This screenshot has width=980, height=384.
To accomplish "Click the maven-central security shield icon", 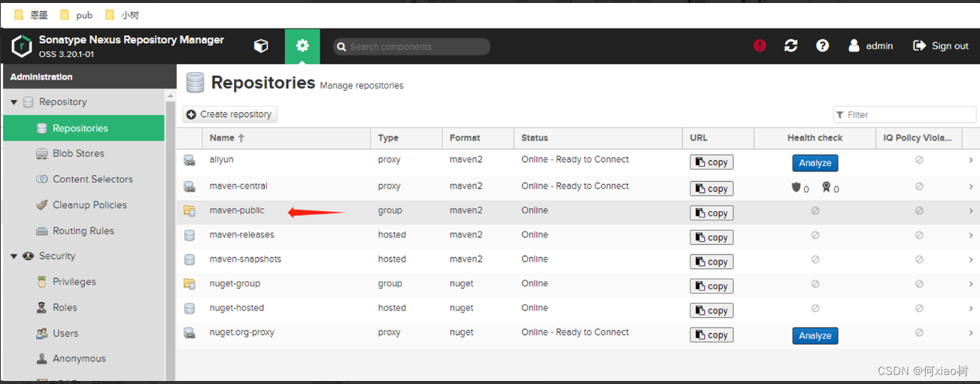I will tap(796, 188).
